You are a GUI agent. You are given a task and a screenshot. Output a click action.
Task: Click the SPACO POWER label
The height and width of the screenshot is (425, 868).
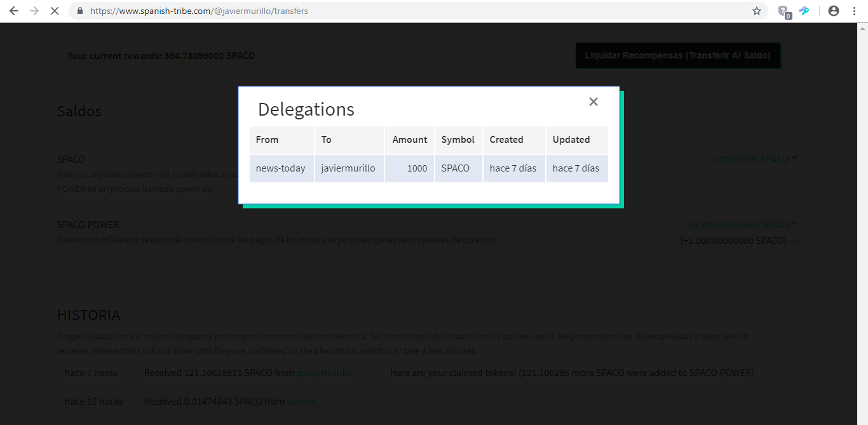(x=88, y=225)
